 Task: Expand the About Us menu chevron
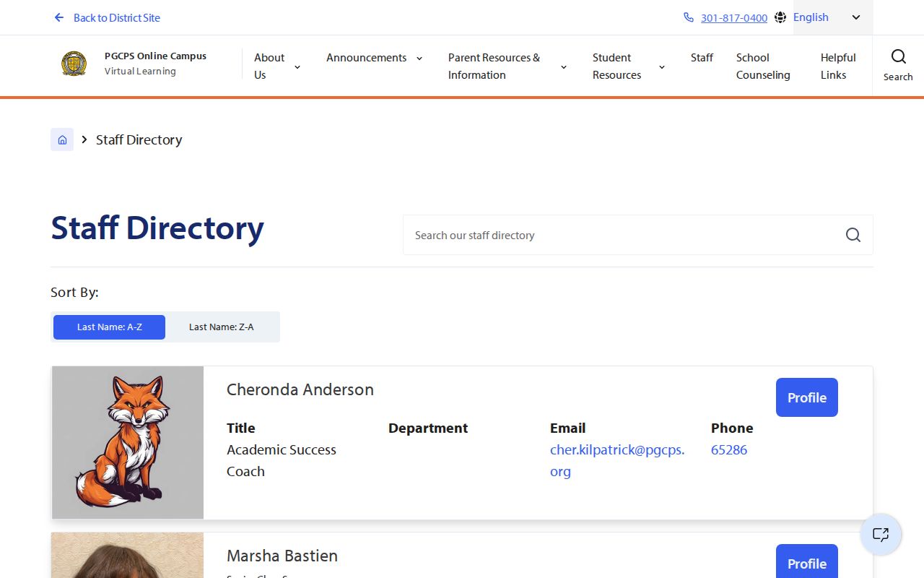pos(297,67)
